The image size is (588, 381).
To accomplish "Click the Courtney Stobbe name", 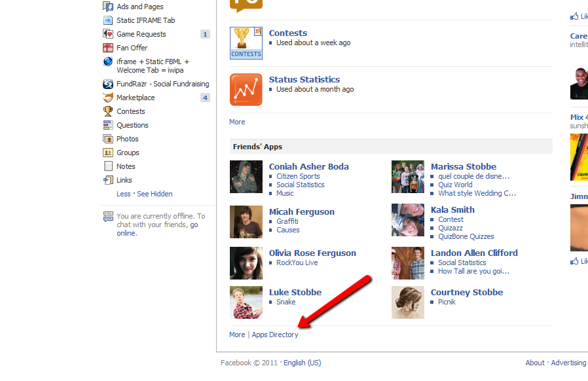I will coord(467,293).
